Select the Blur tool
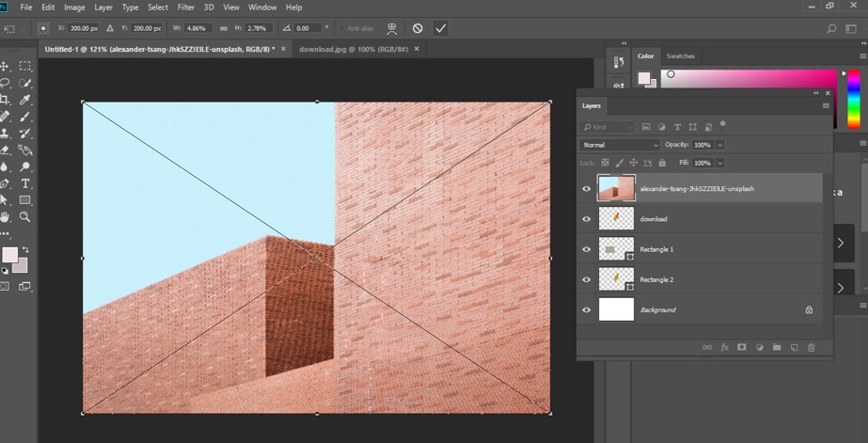868x443 pixels. (5, 166)
